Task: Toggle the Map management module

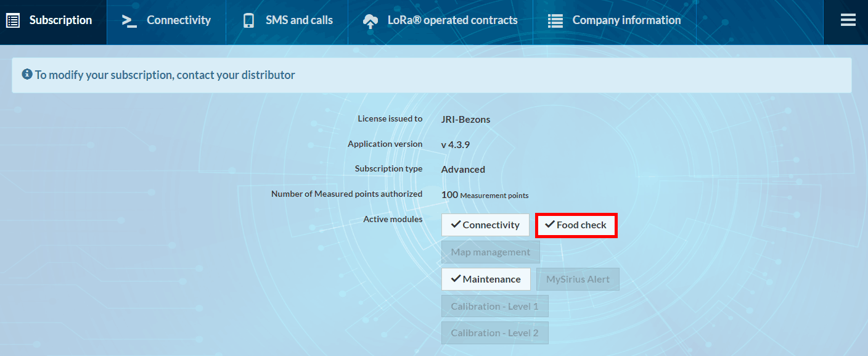Action: [x=491, y=252]
